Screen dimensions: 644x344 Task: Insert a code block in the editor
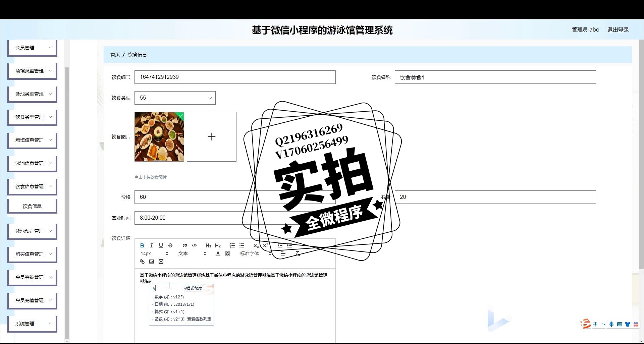coord(194,245)
